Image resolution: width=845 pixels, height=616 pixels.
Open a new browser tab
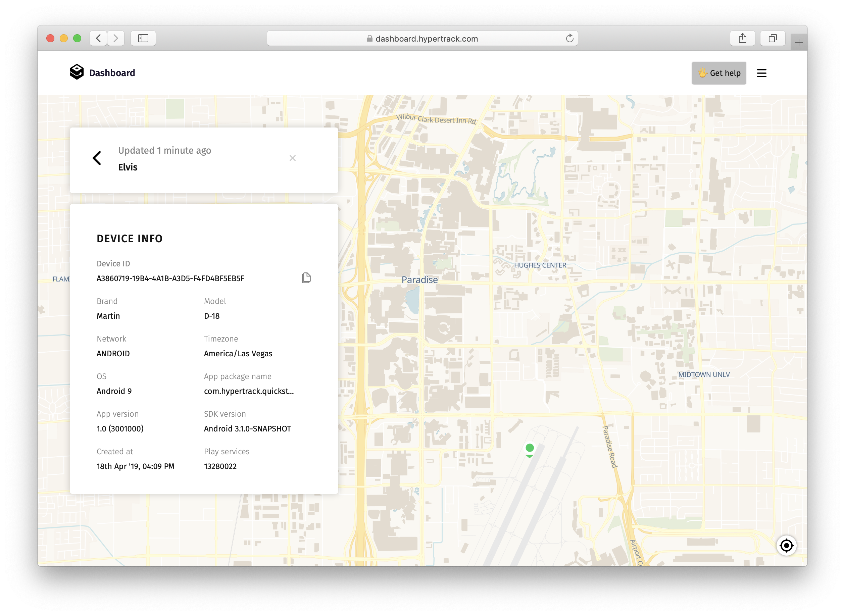(x=798, y=43)
